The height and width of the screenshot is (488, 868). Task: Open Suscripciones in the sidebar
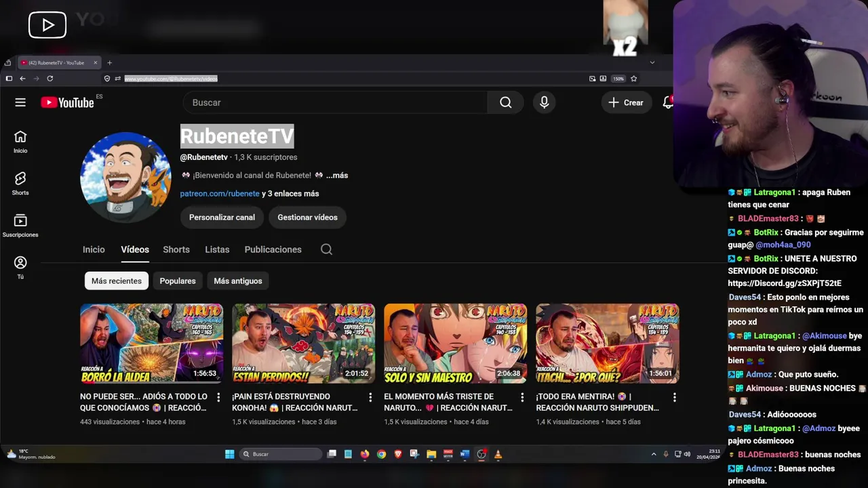coord(20,226)
